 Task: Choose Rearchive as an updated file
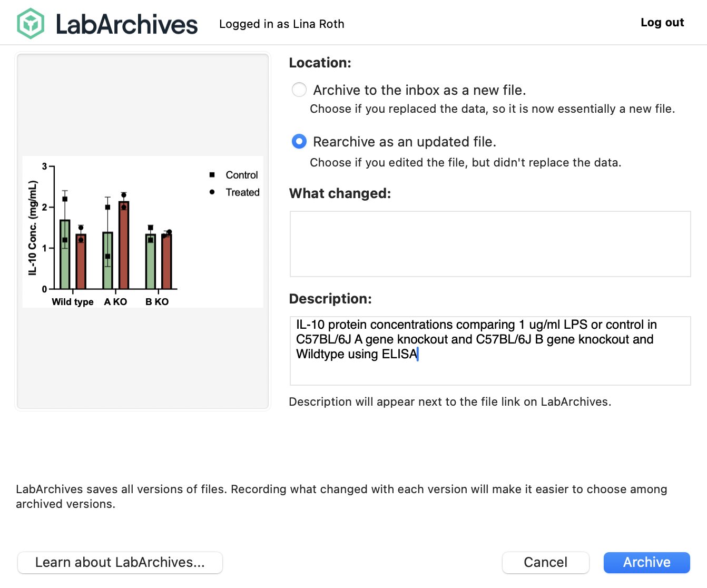tap(299, 141)
